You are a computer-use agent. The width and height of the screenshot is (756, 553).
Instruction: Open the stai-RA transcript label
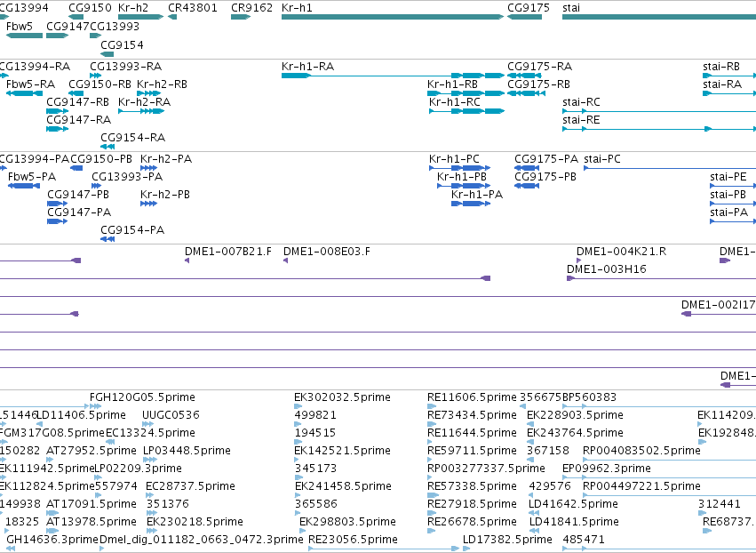[x=722, y=84]
